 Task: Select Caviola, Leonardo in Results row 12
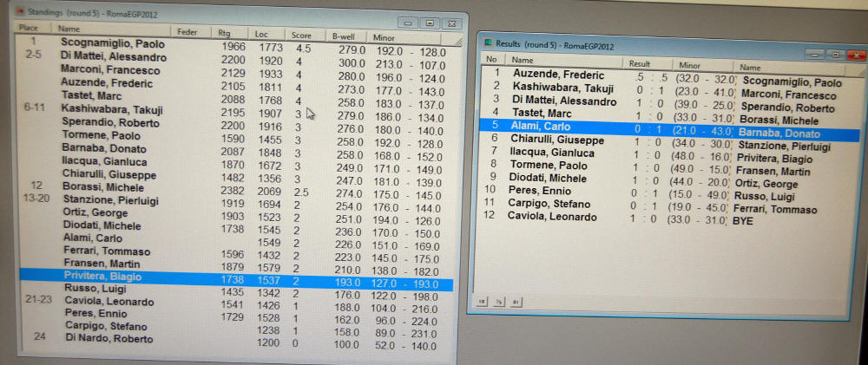552,216
